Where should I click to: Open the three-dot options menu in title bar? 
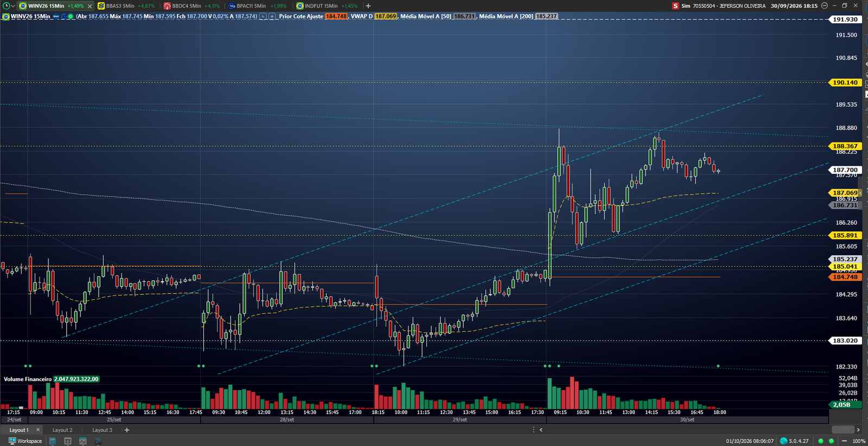click(x=825, y=5)
